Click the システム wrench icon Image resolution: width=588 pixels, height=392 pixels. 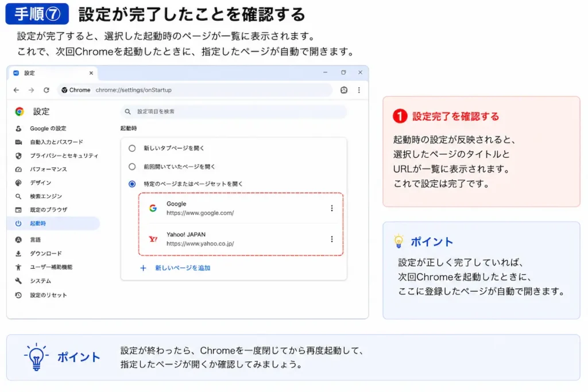(x=18, y=281)
